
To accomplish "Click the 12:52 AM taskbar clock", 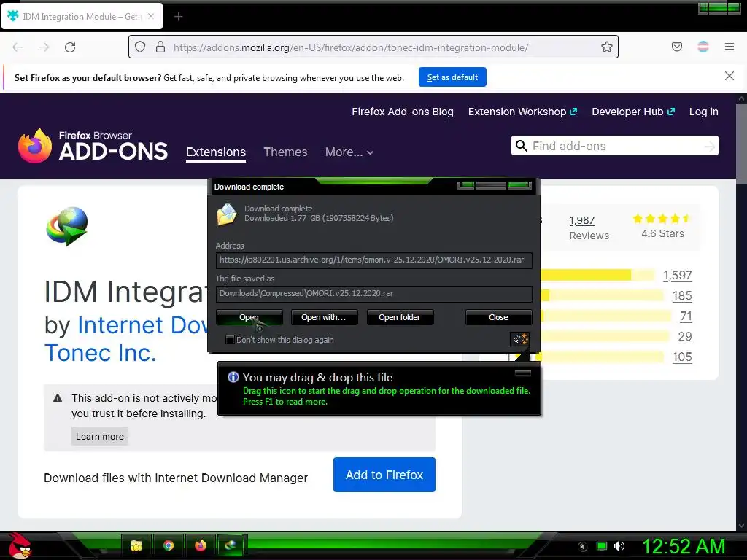I will pos(684,547).
